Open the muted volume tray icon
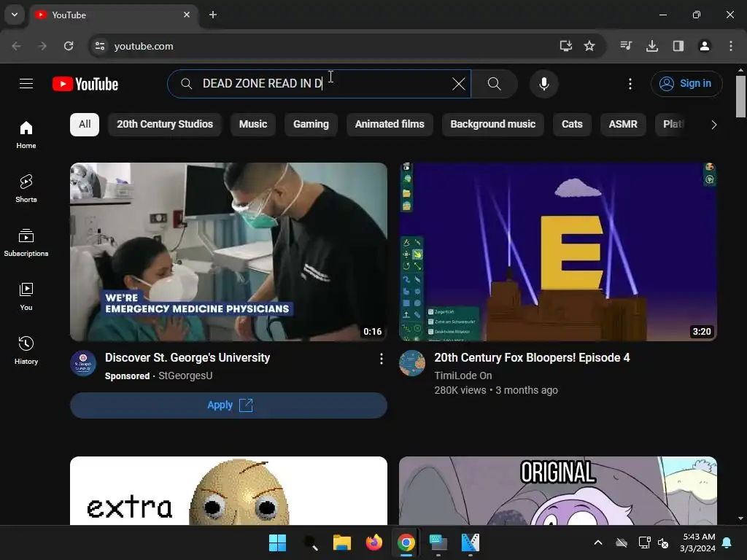The height and width of the screenshot is (560, 747). tap(663, 542)
